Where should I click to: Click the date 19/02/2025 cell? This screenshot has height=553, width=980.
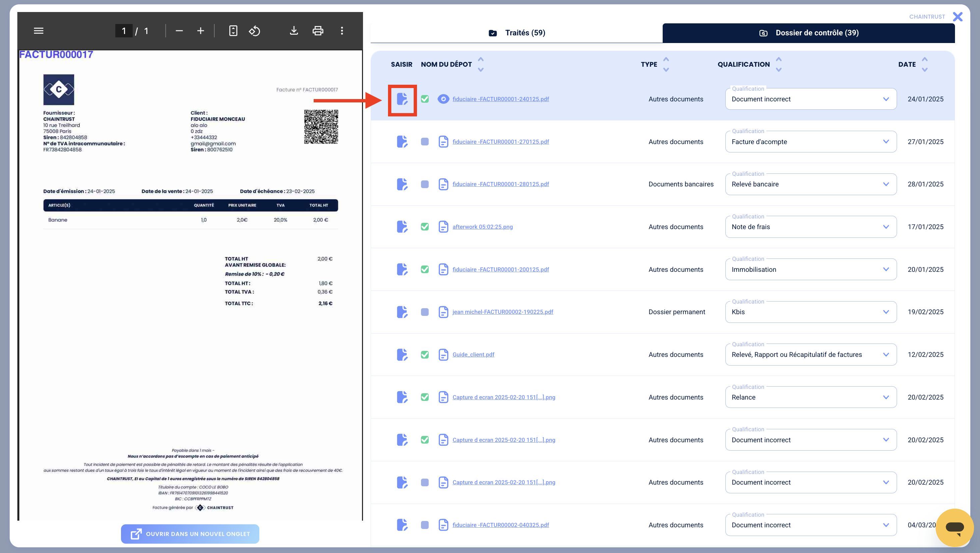pos(925,312)
